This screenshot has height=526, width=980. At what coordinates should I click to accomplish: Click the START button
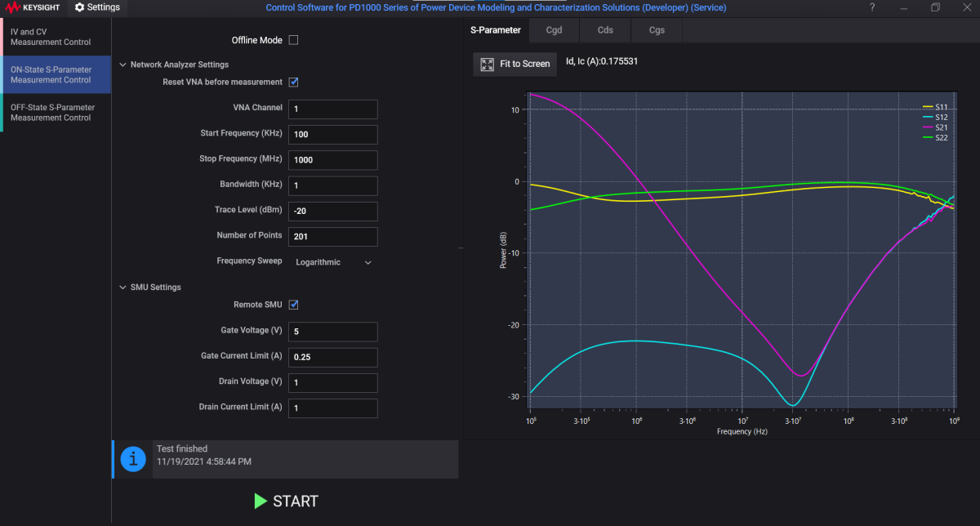pos(296,501)
